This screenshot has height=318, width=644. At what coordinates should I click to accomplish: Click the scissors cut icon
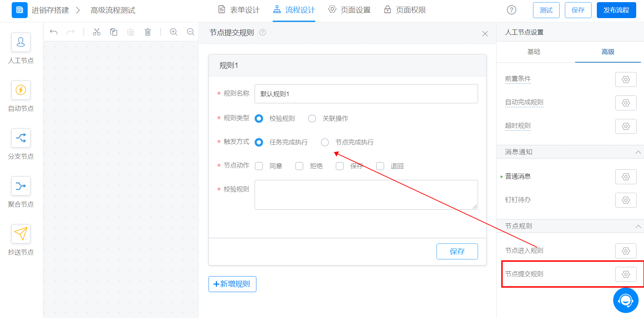[96, 32]
